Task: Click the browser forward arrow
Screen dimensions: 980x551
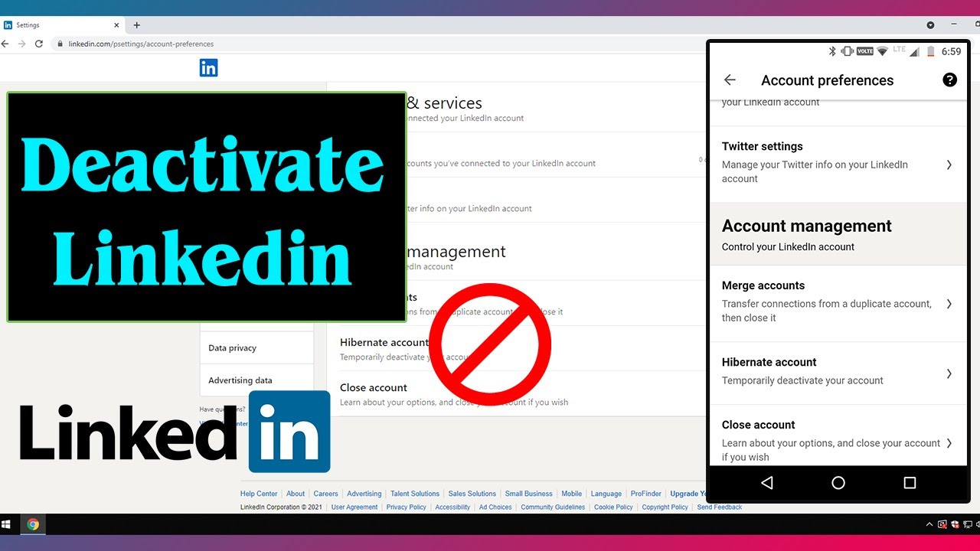Action: click(x=21, y=44)
